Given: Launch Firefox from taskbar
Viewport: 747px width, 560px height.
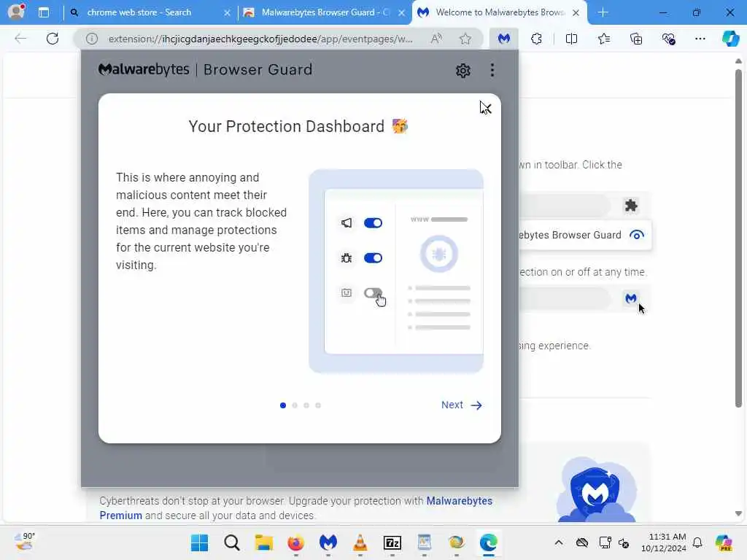Looking at the screenshot, I should click(296, 542).
